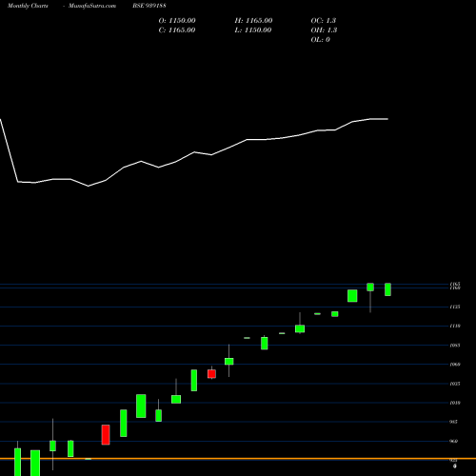Screen dimensions: 476x476
Task: Click the red candle crossing the 960 gridline
Action: [106, 435]
